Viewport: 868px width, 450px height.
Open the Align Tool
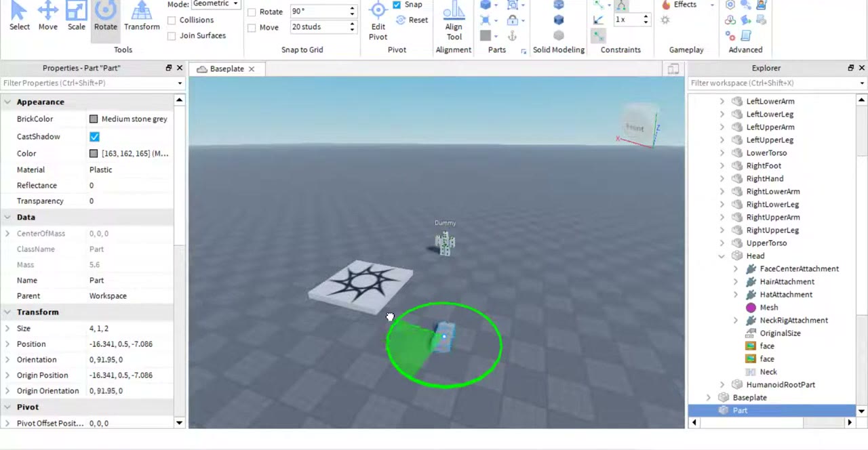point(454,20)
